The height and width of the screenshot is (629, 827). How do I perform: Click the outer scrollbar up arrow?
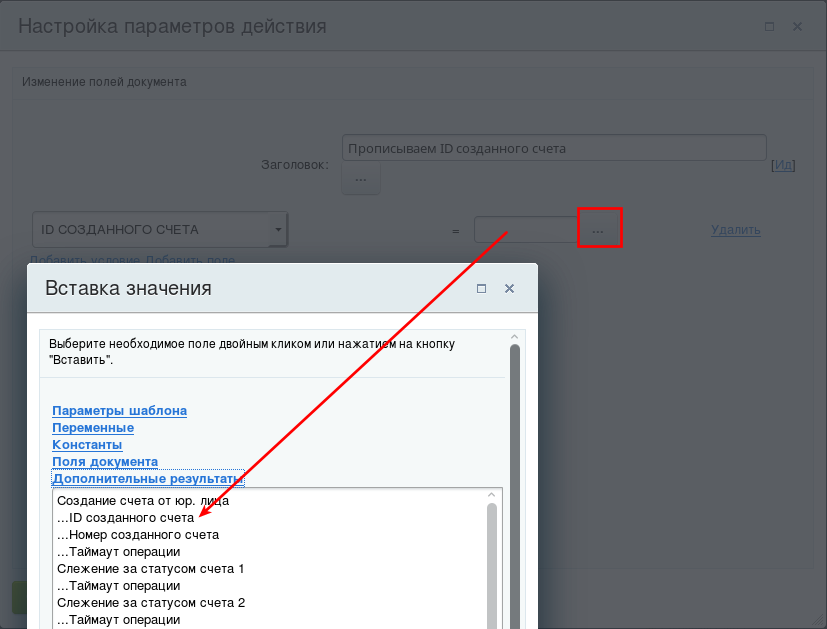515,337
